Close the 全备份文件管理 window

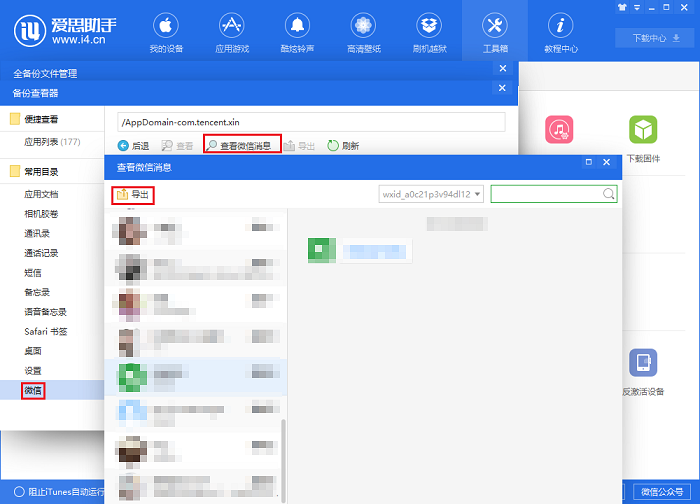503,68
